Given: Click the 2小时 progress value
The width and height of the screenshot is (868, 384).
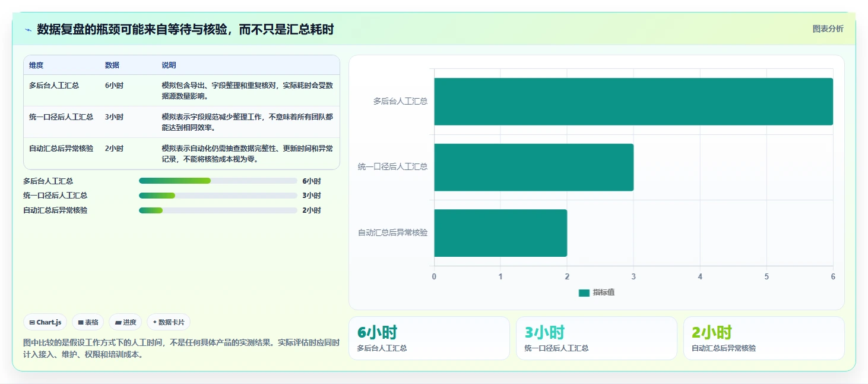Looking at the screenshot, I should [312, 210].
